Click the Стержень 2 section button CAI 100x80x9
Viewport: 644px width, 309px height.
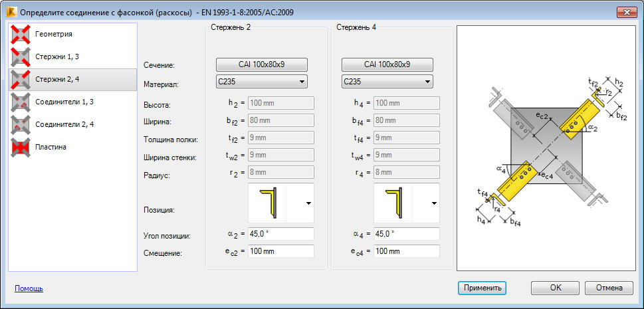point(262,64)
